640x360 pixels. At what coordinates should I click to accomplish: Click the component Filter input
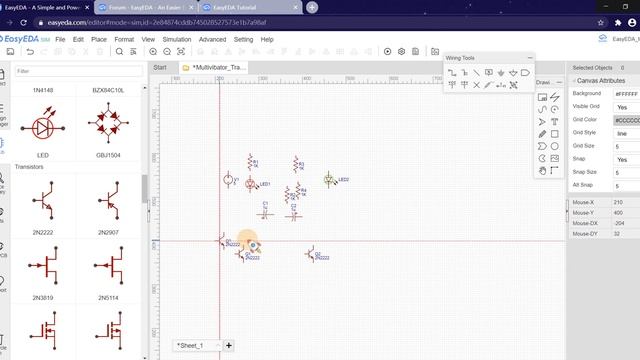click(79, 71)
